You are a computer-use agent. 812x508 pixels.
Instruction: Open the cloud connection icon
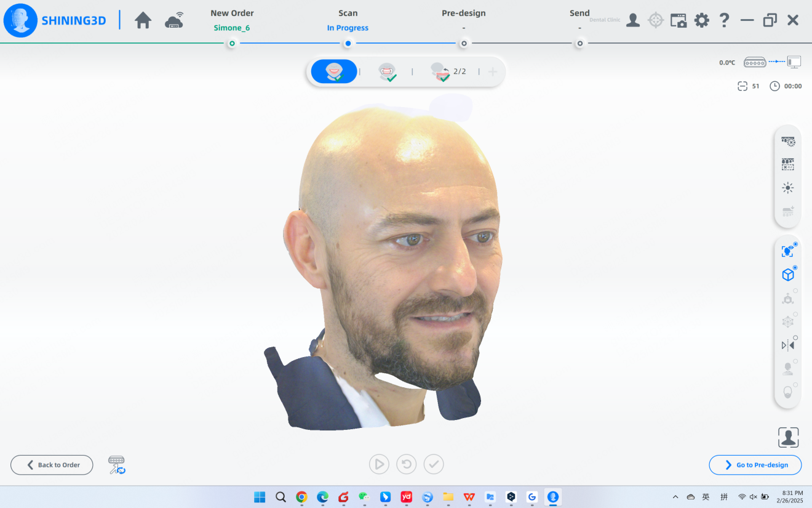(174, 20)
